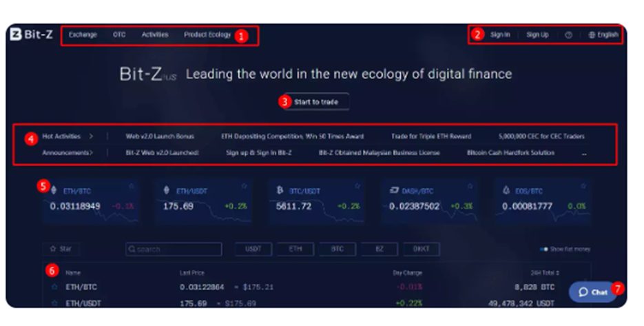Image resolution: width=644 pixels, height=326 pixels.
Task: Open the Exchange menu
Action: [83, 34]
